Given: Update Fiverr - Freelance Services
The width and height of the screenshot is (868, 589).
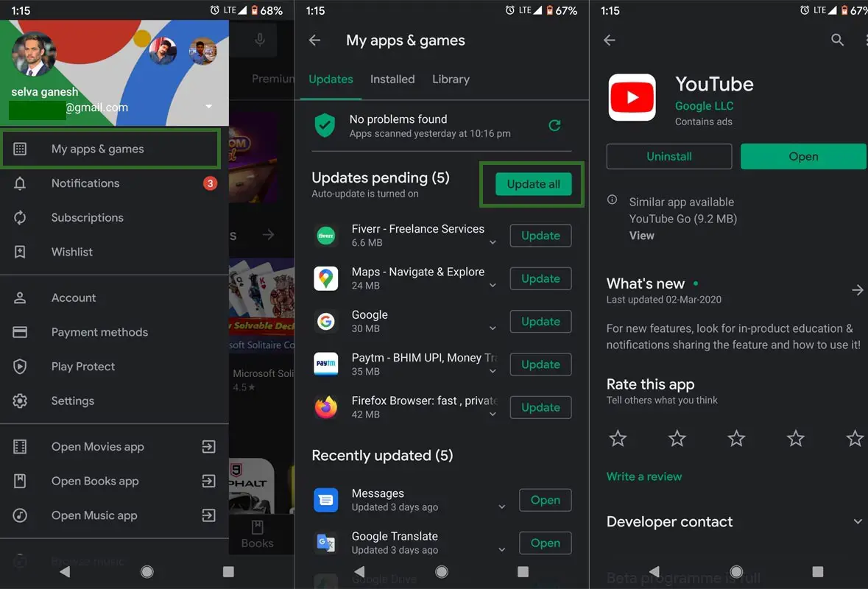Looking at the screenshot, I should coord(540,236).
